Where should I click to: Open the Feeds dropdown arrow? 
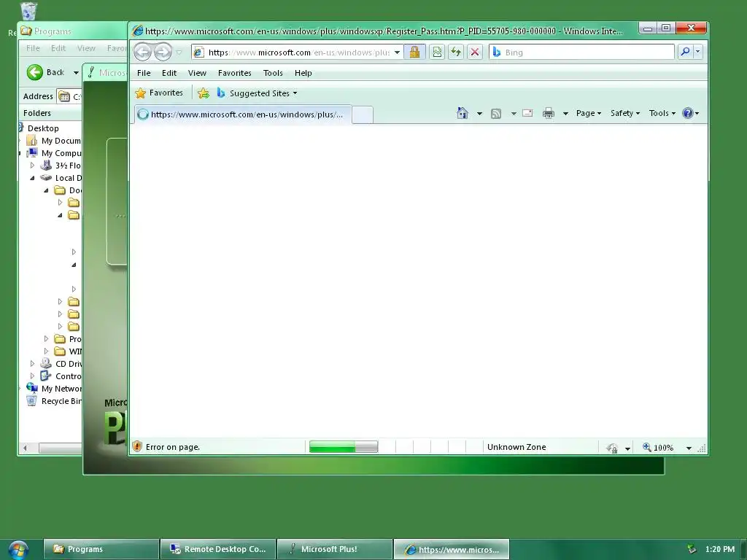click(514, 113)
